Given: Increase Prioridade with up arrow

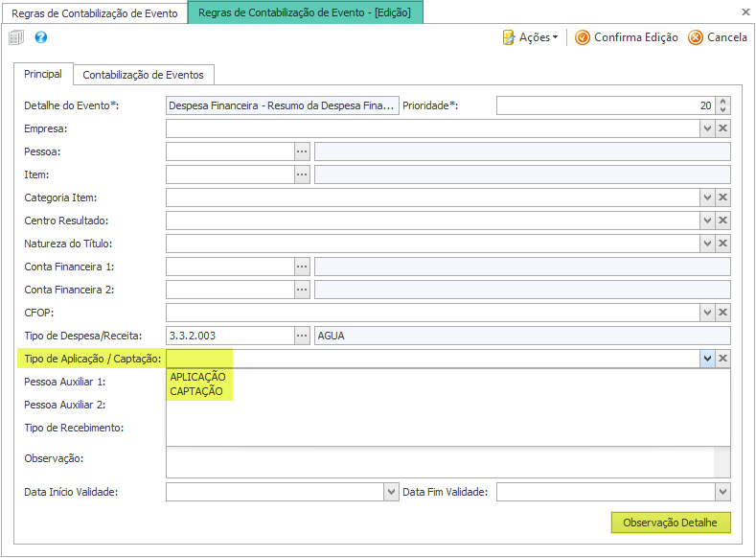Looking at the screenshot, I should [x=722, y=102].
